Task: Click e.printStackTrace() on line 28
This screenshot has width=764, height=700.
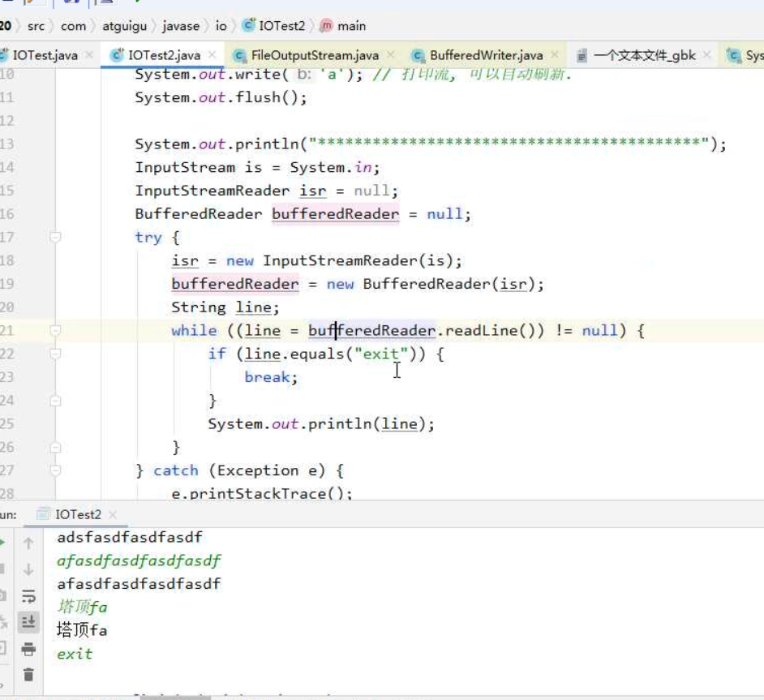Action: [262, 493]
